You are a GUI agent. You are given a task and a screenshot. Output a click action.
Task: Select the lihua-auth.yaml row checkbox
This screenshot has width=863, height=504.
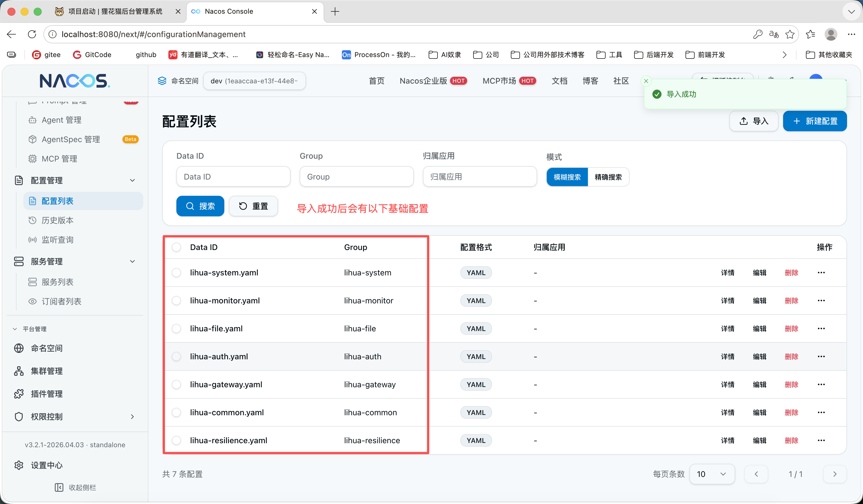coord(176,356)
